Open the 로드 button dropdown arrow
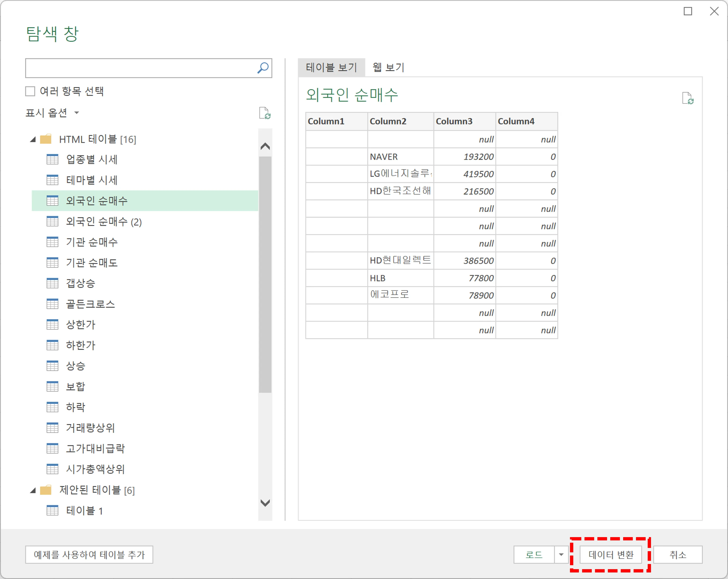The width and height of the screenshot is (728, 579). click(x=561, y=555)
